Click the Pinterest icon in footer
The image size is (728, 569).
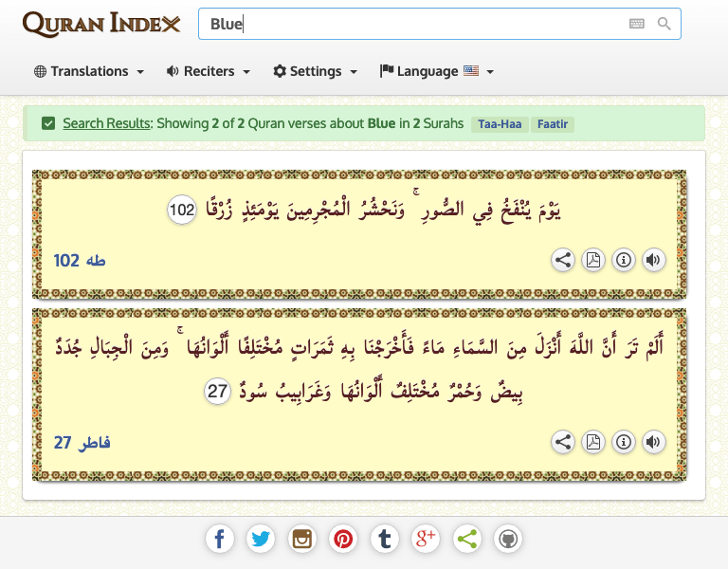click(x=343, y=540)
